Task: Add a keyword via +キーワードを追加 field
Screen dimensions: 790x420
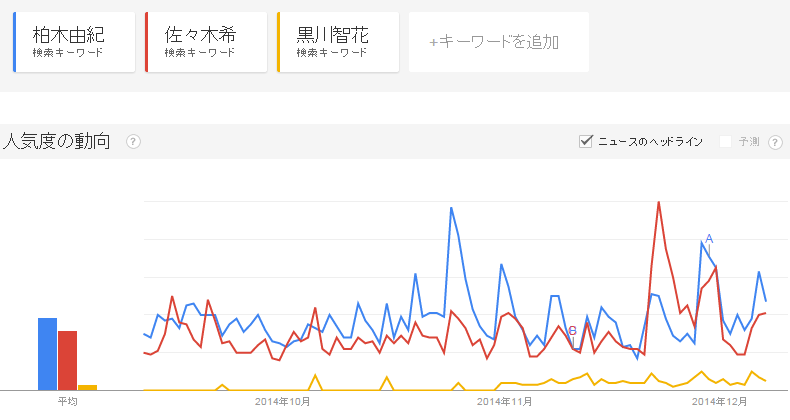Action: coord(499,42)
